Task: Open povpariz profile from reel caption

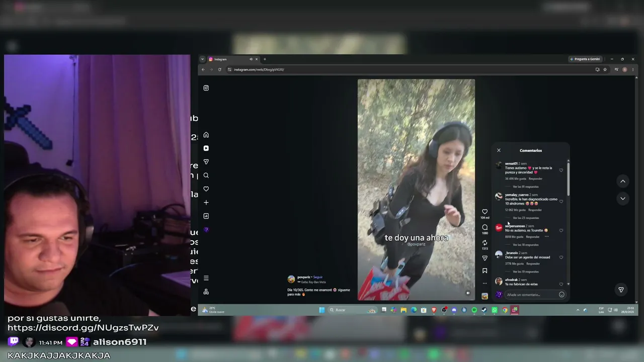Action: (x=304, y=277)
